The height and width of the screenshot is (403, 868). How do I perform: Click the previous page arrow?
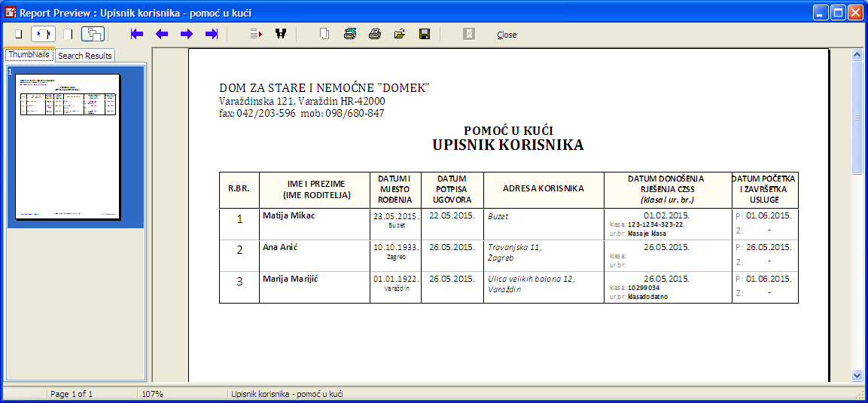(x=161, y=34)
